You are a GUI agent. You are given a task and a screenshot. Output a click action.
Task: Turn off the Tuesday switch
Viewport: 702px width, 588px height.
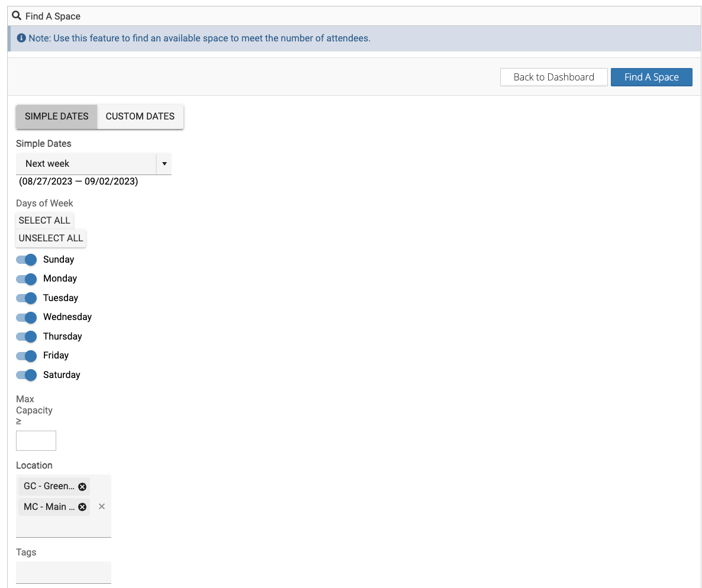coord(27,298)
